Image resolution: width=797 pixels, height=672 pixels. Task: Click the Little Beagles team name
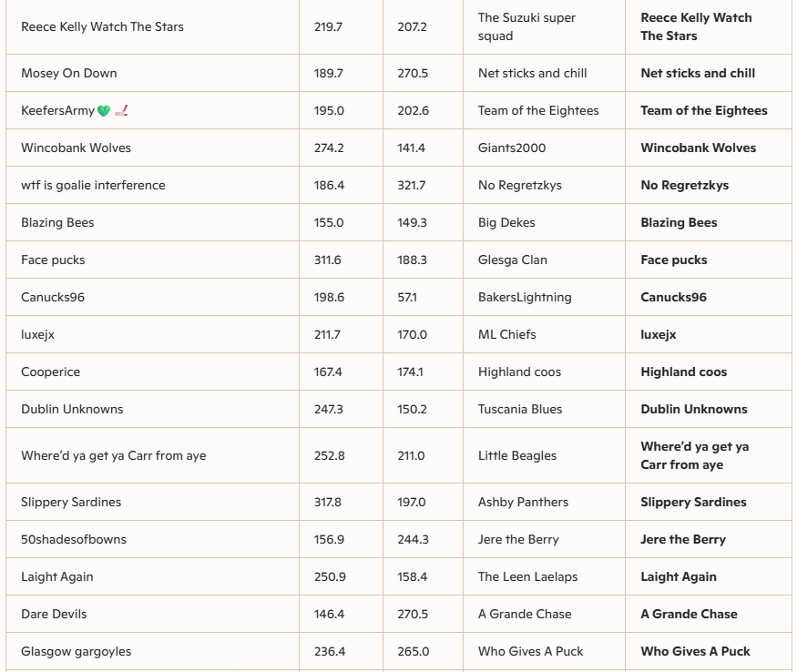pos(517,456)
